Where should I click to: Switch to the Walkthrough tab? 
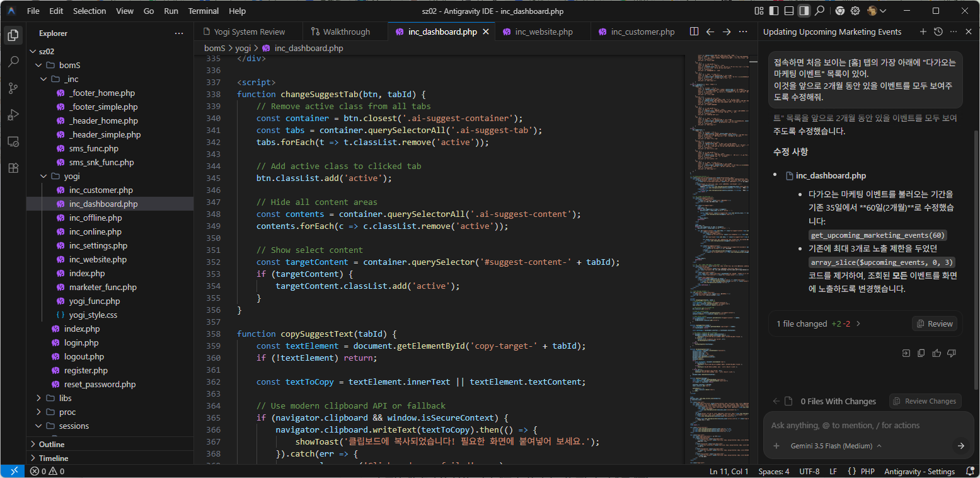[x=347, y=32]
